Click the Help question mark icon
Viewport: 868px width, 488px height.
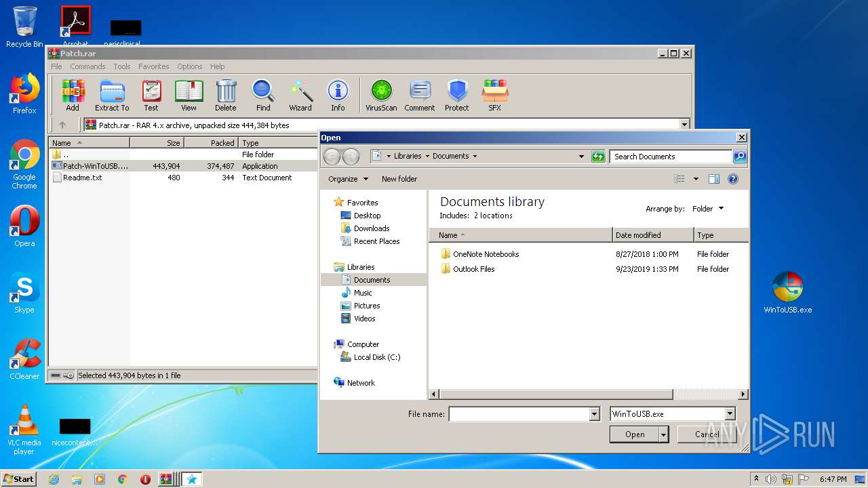pos(733,179)
